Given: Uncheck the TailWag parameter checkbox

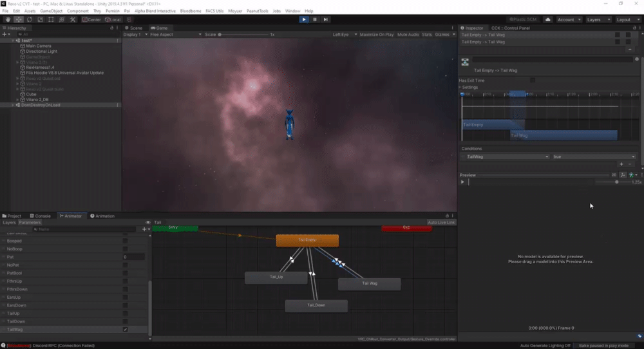Looking at the screenshot, I should pyautogui.click(x=125, y=329).
